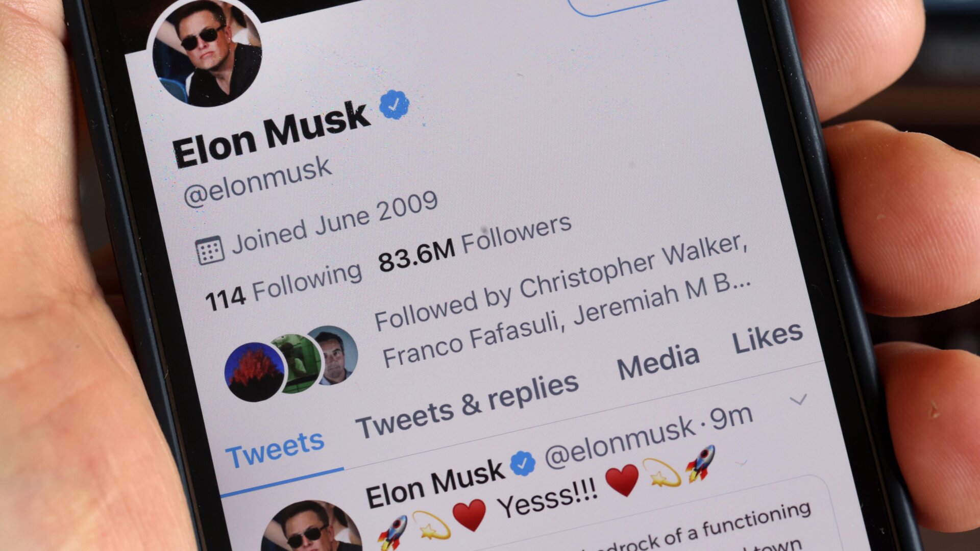Open the 83.6M Followers list
The width and height of the screenshot is (980, 551).
point(475,243)
